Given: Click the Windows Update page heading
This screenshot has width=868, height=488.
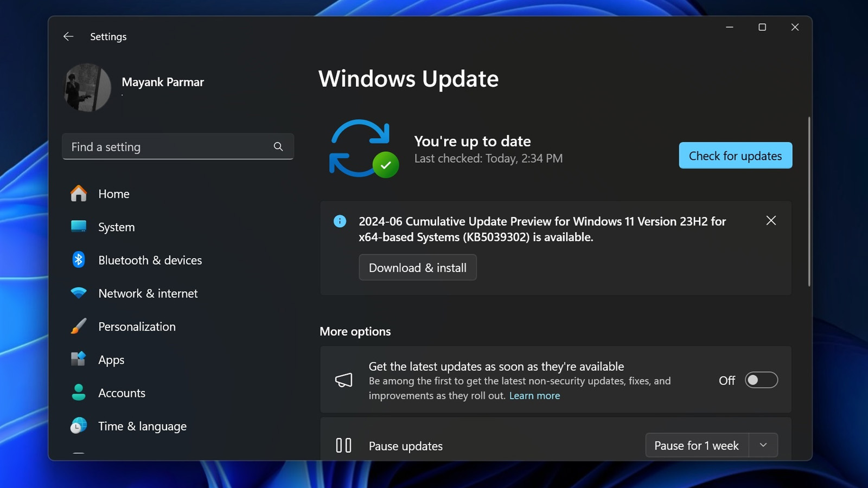Looking at the screenshot, I should click(409, 79).
